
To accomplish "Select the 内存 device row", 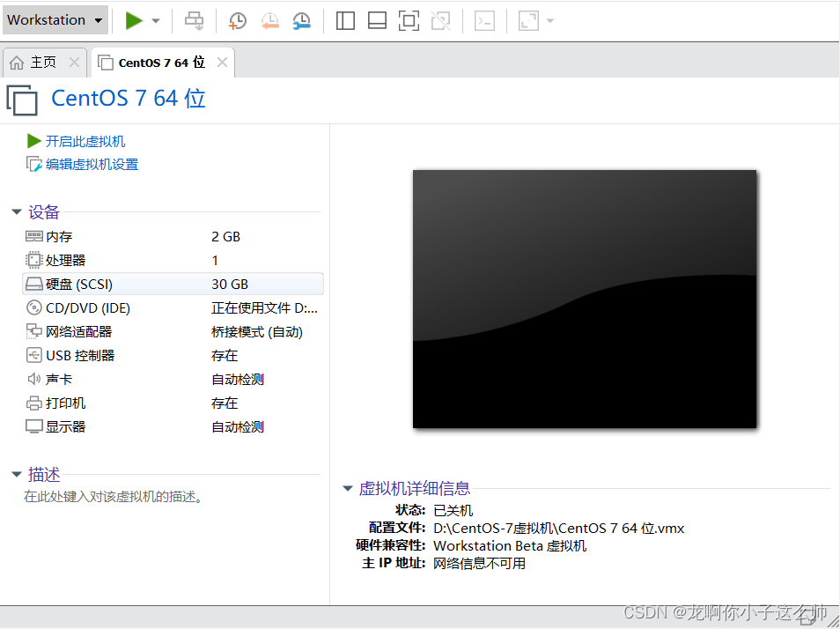I will [x=173, y=237].
